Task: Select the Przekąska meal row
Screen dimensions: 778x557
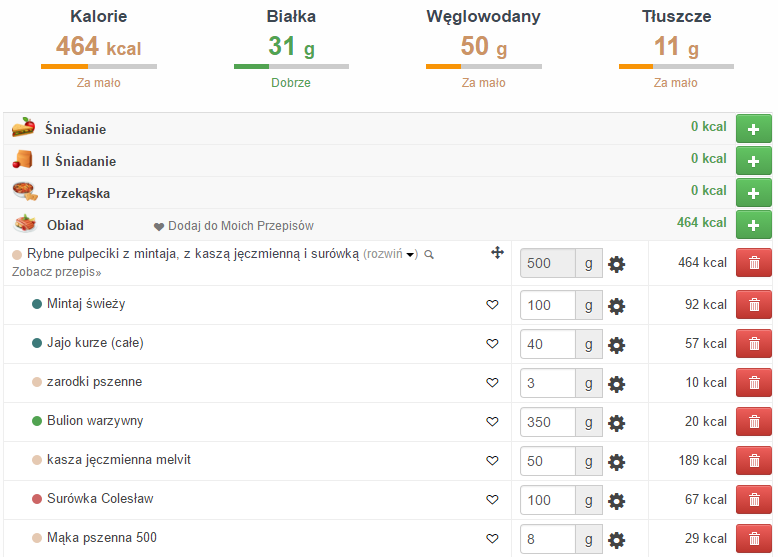Action: 78,193
